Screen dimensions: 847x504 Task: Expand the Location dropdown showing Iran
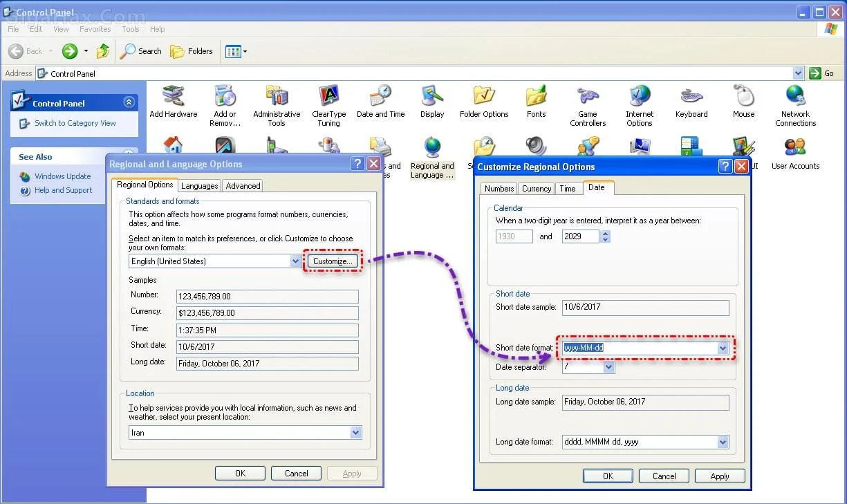coord(355,433)
